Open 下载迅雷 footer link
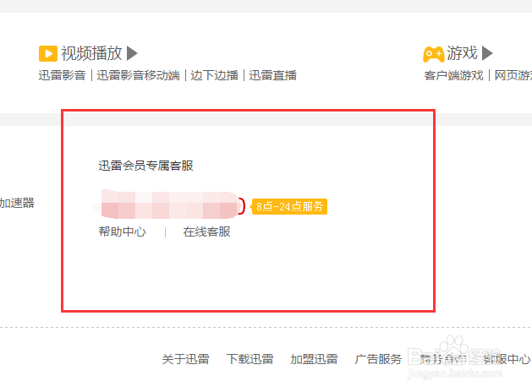 coord(250,359)
